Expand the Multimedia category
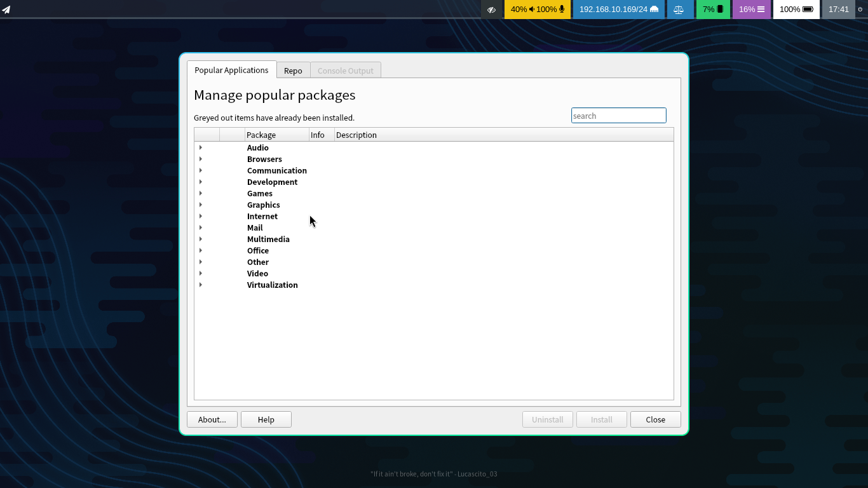Screen dimensions: 868x488 (x=201, y=239)
